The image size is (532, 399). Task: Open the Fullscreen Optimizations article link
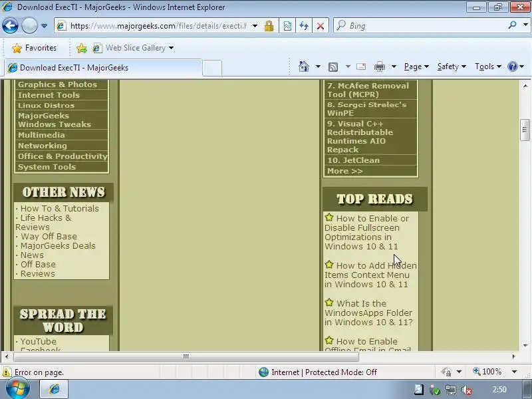tap(367, 232)
